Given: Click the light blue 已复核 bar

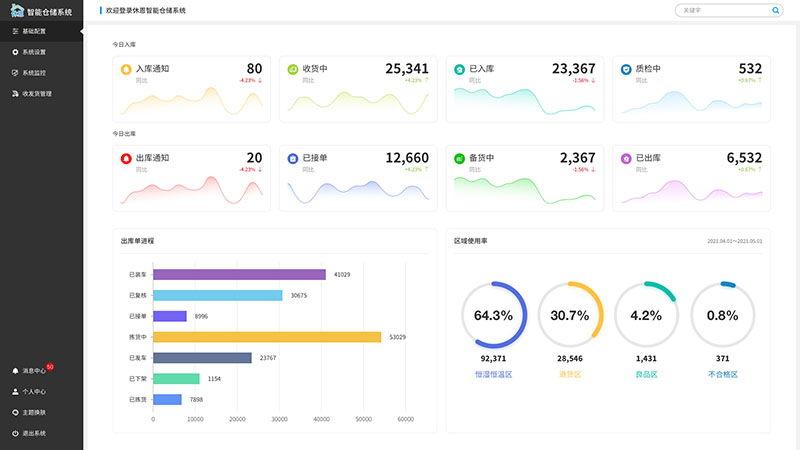Looking at the screenshot, I should coord(218,295).
